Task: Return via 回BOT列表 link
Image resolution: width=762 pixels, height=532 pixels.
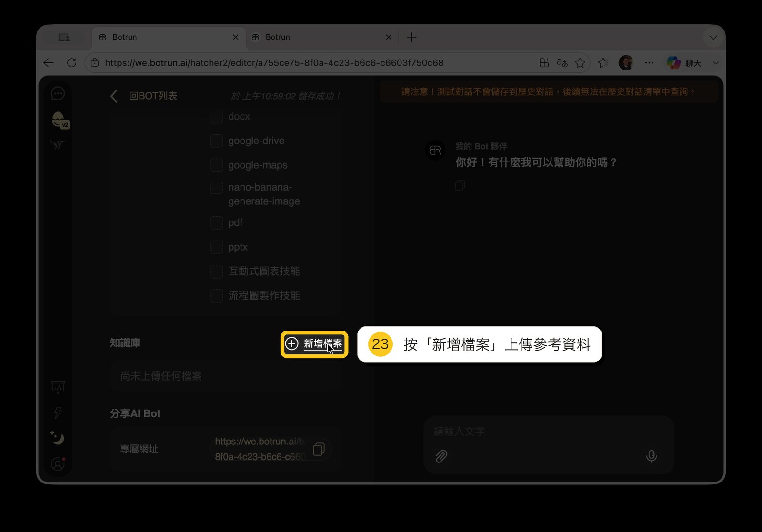Action: click(153, 96)
